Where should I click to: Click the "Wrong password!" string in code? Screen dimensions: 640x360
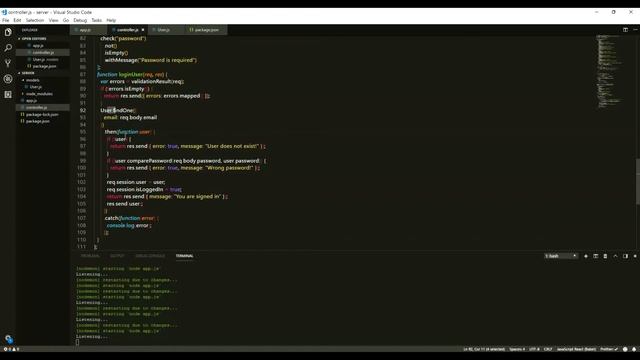click(230, 168)
